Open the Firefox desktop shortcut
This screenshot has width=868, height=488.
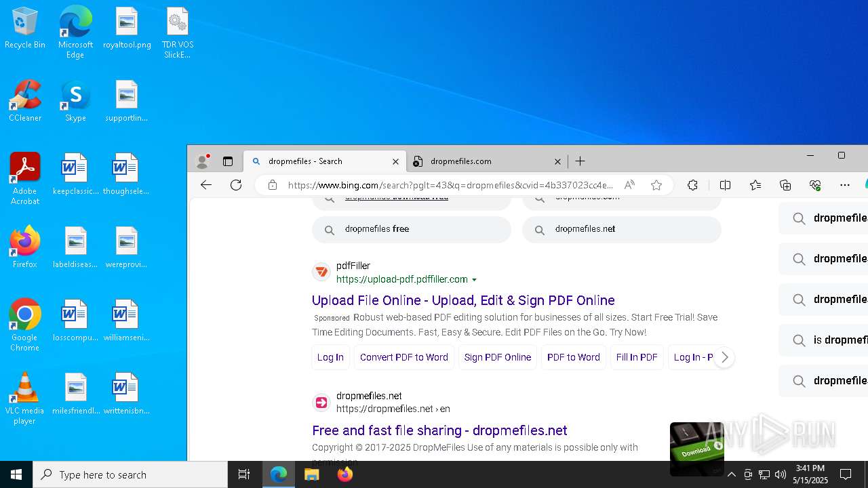pos(25,248)
